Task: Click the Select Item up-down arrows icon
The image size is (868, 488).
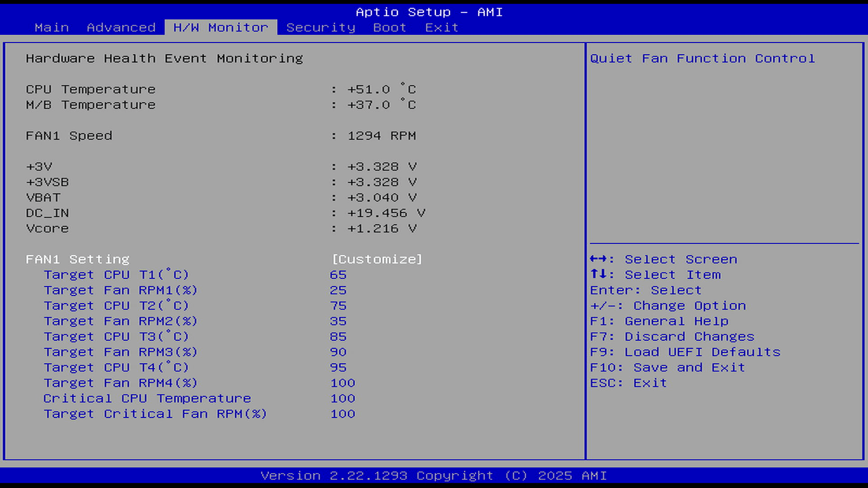Action: (x=598, y=274)
